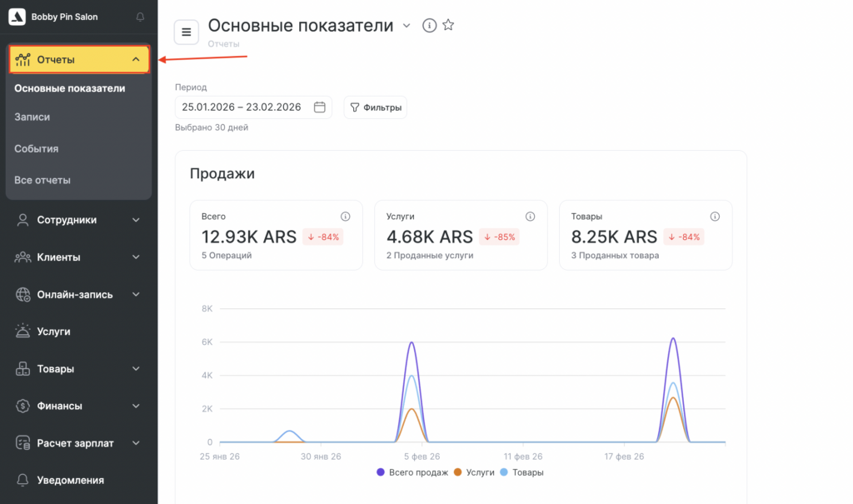This screenshot has height=504, width=853.
Task: Click the info icon next to Основные показатели title
Action: tap(429, 26)
